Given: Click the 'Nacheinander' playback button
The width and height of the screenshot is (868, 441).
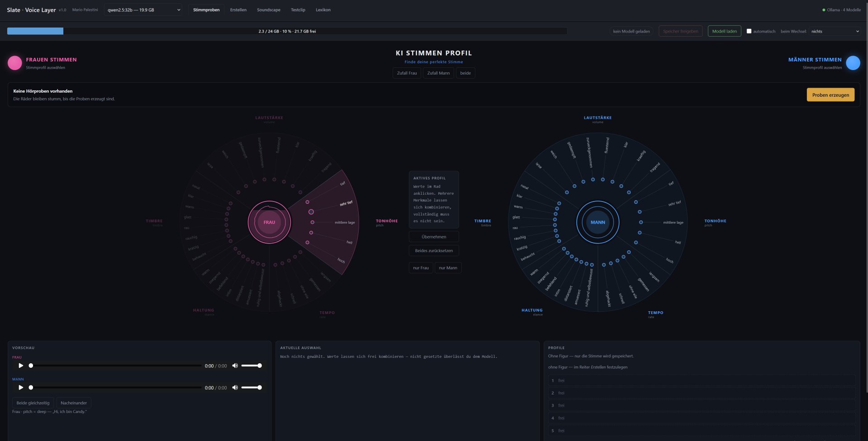Looking at the screenshot, I should pos(74,403).
